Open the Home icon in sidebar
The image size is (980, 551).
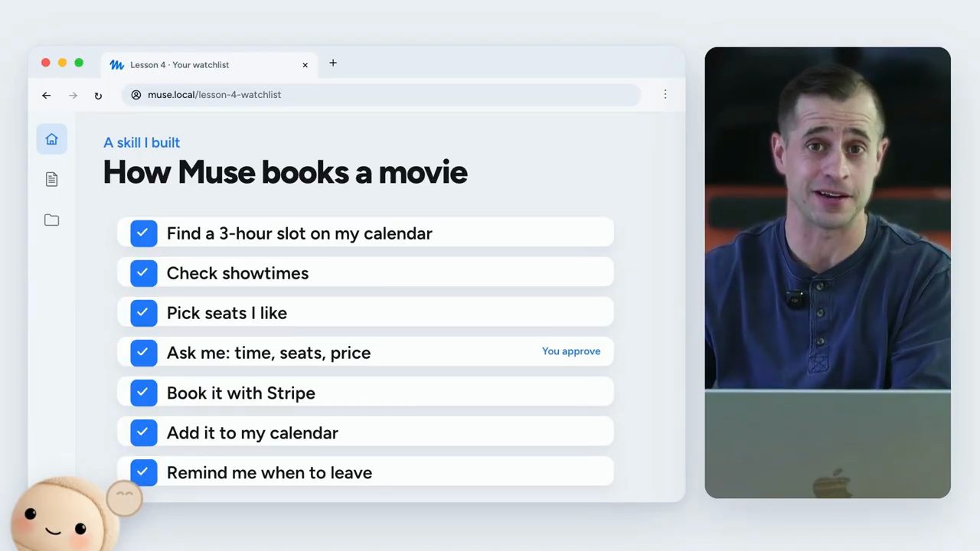(51, 139)
